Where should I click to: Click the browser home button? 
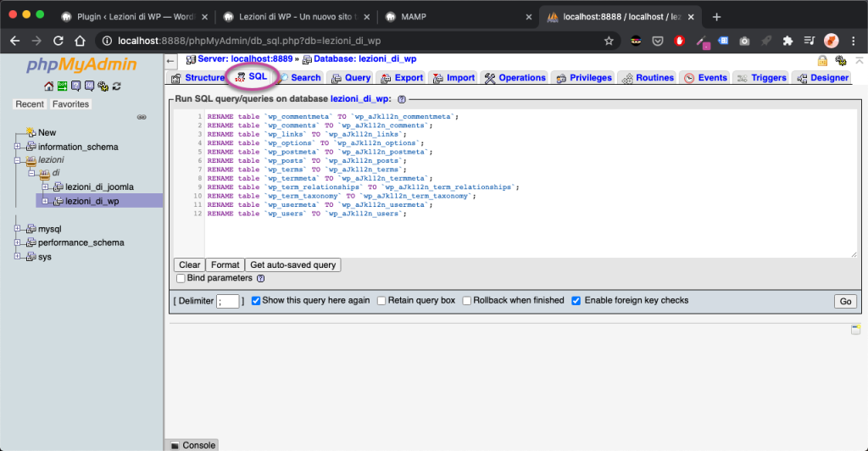[x=80, y=41]
